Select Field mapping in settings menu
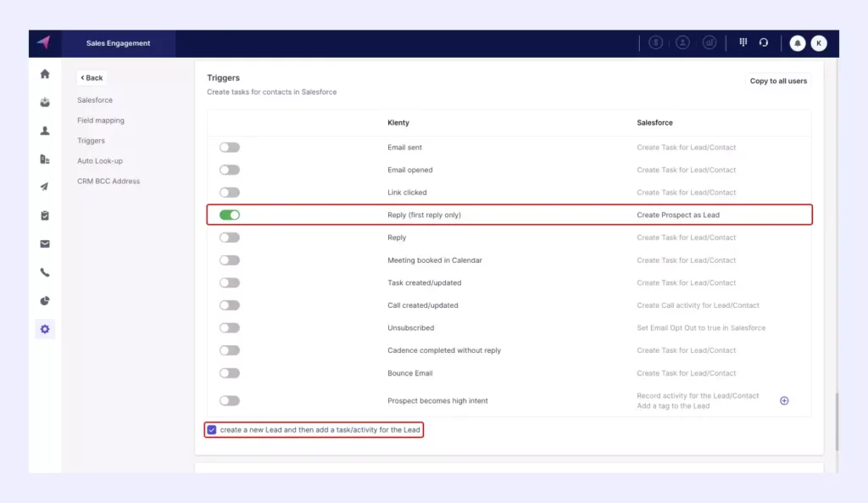The image size is (868, 503). point(101,120)
